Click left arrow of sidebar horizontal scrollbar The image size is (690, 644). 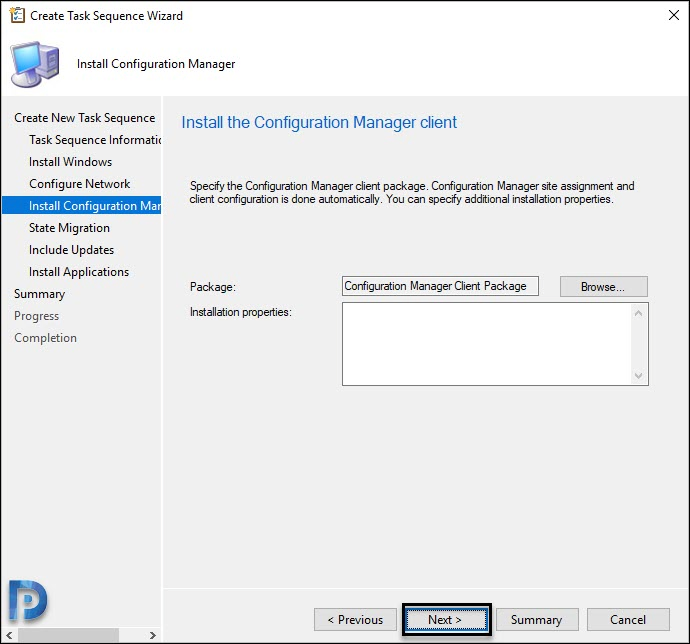point(9,635)
